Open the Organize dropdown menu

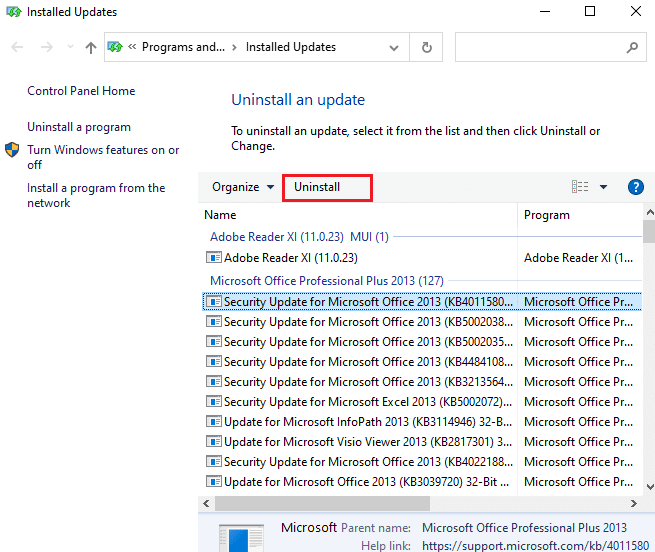tap(243, 187)
